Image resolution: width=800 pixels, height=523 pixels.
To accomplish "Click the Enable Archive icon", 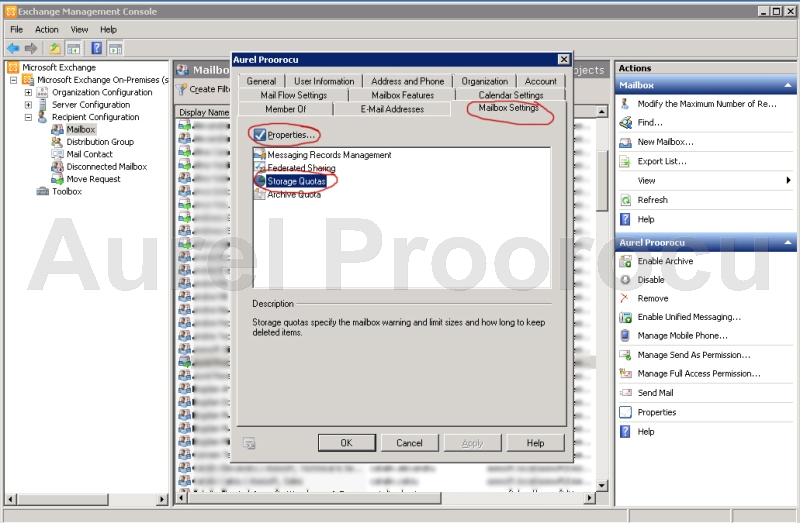I will (x=625, y=261).
